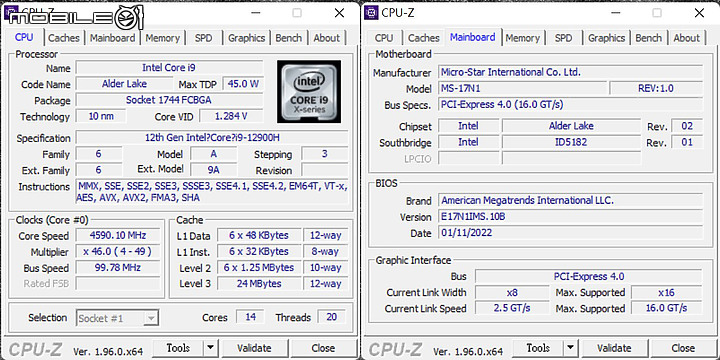Click Core Speed value 4590.10 MHz
The image size is (720, 360).
coord(118,236)
